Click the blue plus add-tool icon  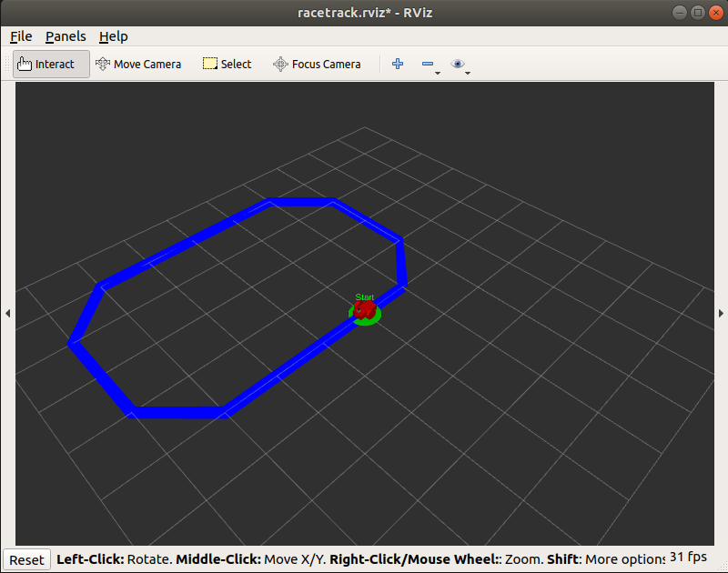[398, 64]
